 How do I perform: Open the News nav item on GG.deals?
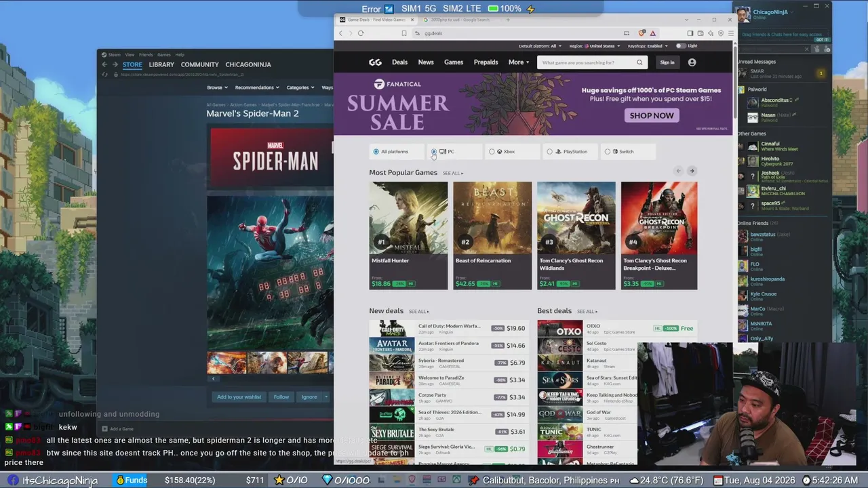(426, 62)
